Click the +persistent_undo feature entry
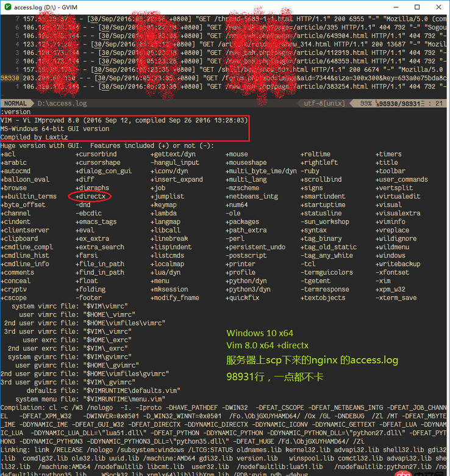Screen dimensions: 450x476 pos(255,247)
